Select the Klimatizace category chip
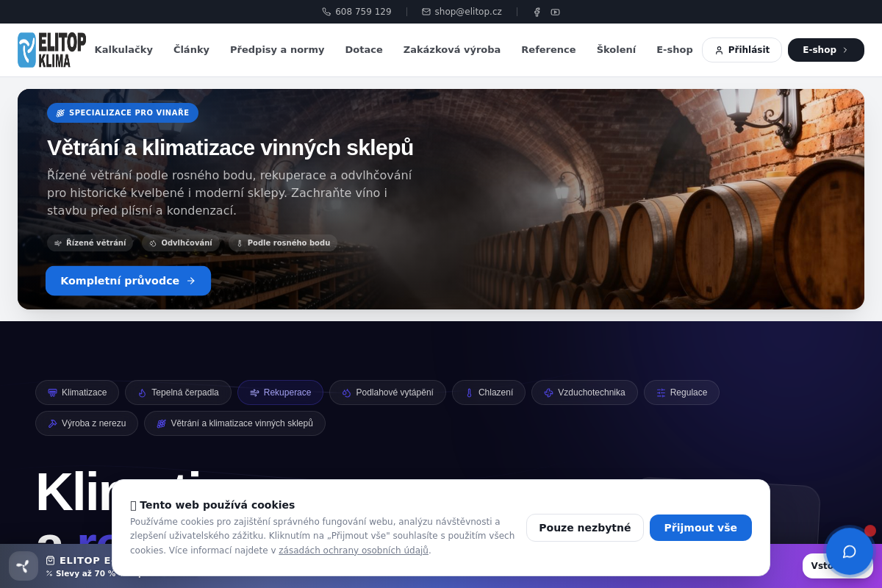The height and width of the screenshot is (588, 882). tap(77, 392)
